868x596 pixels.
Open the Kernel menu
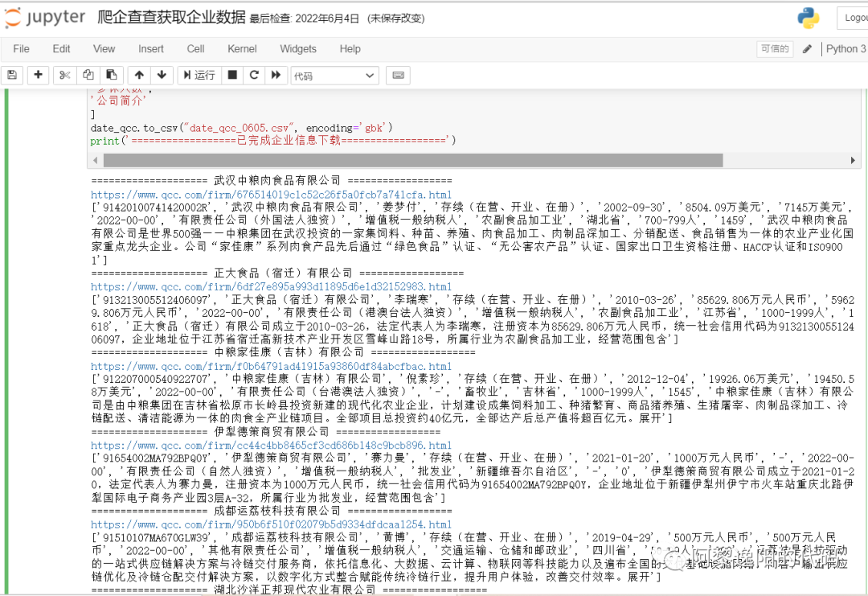(242, 49)
